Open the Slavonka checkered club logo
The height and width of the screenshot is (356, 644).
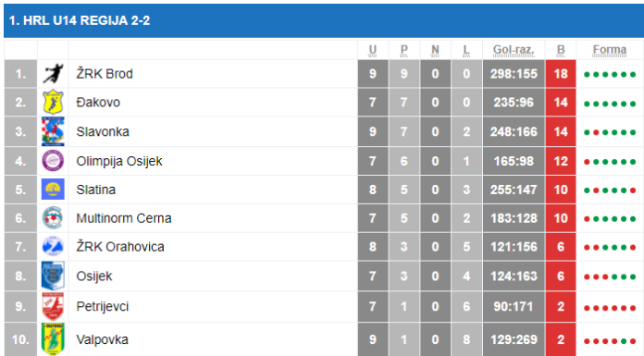pos(53,131)
